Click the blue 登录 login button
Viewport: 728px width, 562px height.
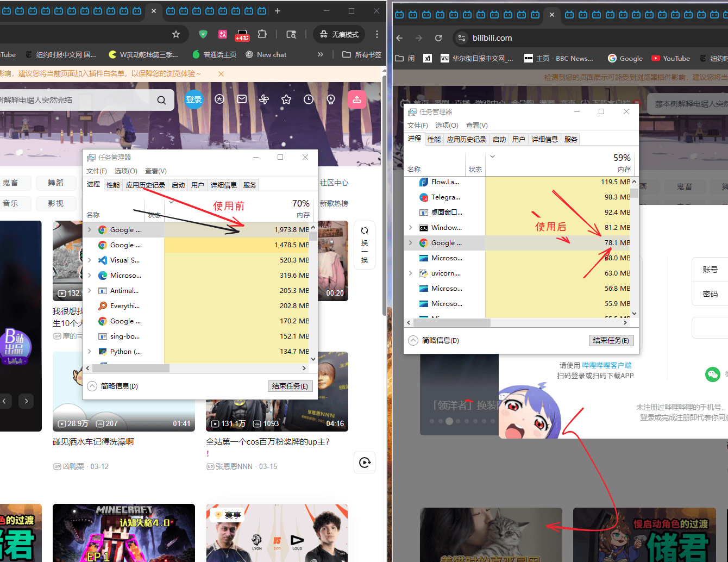tap(194, 99)
